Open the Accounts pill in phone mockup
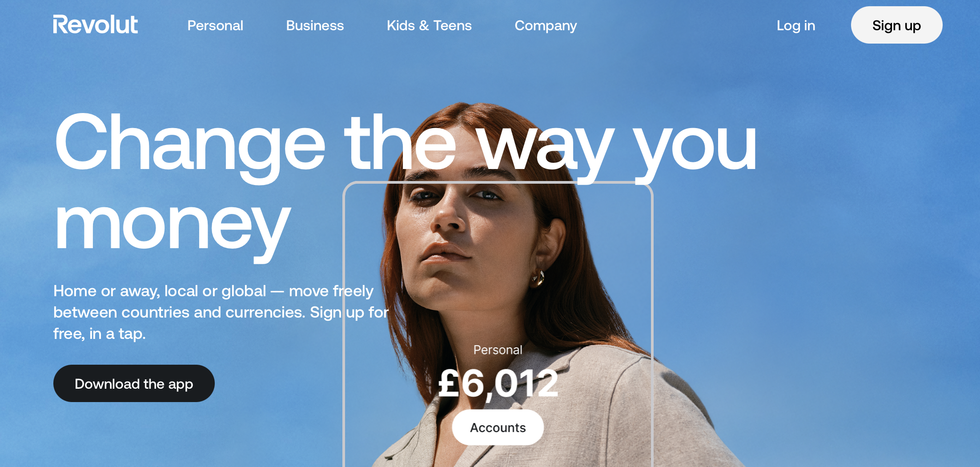 pyautogui.click(x=498, y=427)
